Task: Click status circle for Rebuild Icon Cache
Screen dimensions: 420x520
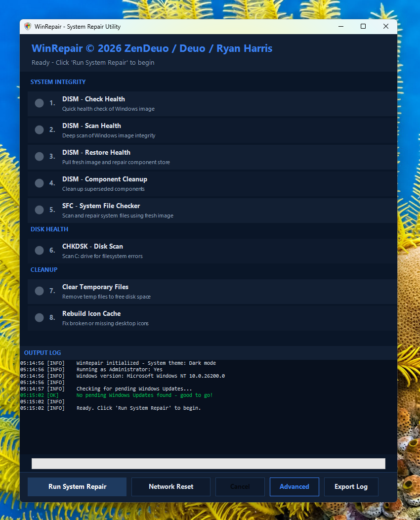Action: [x=39, y=318]
